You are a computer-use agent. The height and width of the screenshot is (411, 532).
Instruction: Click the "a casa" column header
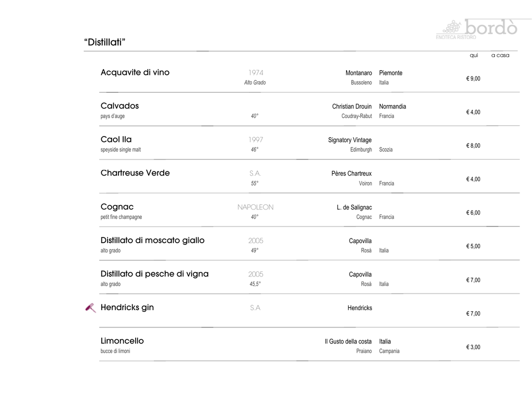click(x=500, y=56)
